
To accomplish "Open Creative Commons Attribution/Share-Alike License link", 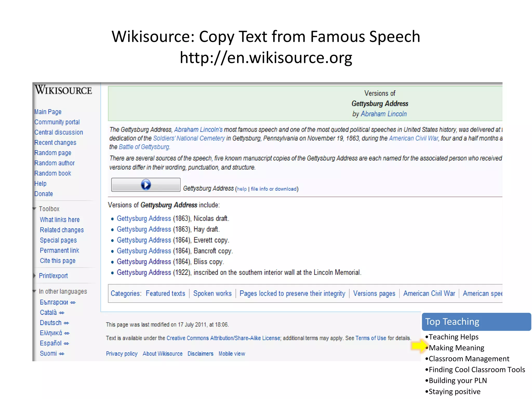I will click(x=223, y=338).
